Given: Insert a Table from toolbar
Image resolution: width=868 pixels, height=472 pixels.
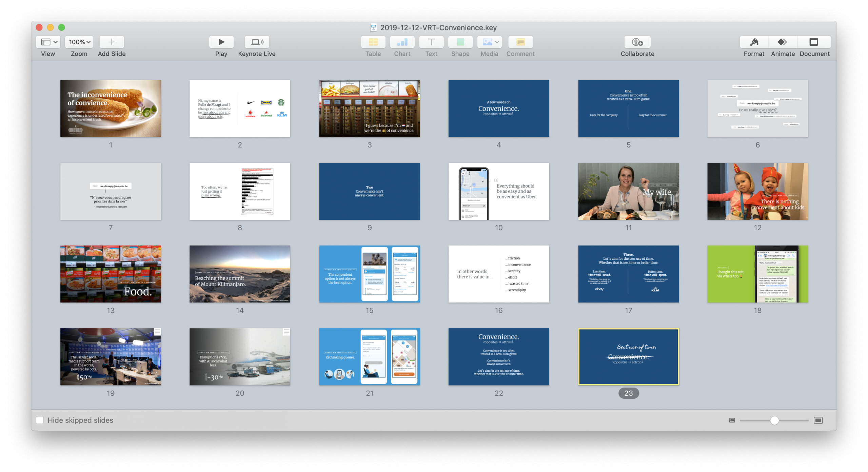Looking at the screenshot, I should [x=373, y=42].
